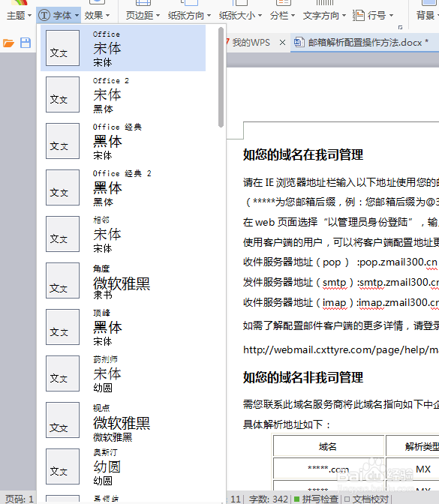Click the webmail.cxttyre.com help URL

tap(341, 349)
